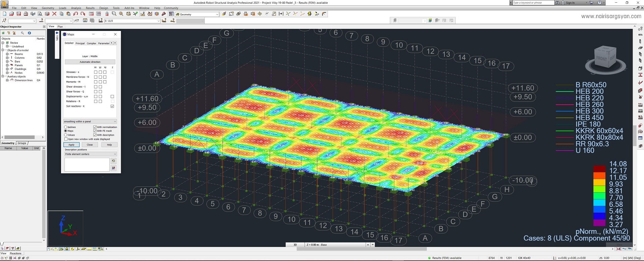
Task: Switch to the Groups tab in Object Inspector
Action: [x=22, y=143]
